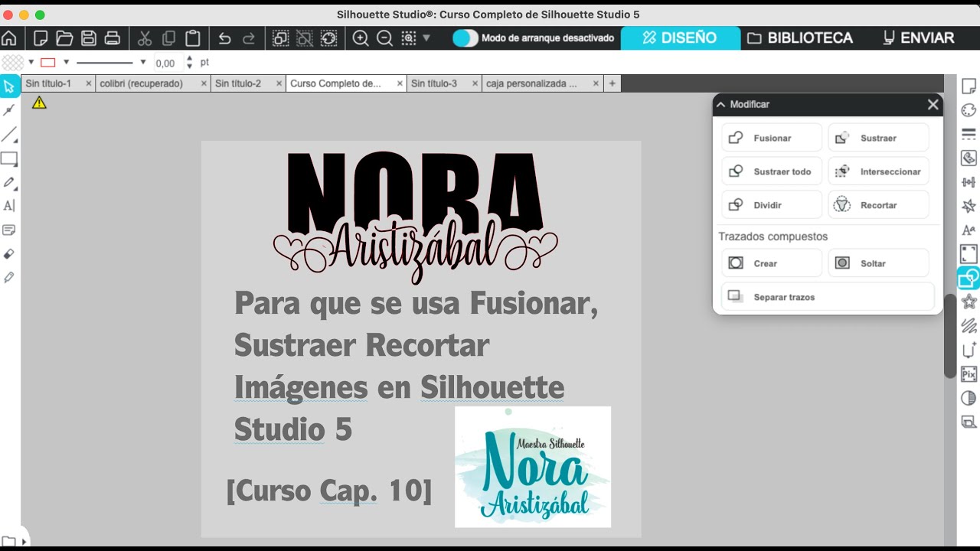Undo the last action

pos(224,37)
